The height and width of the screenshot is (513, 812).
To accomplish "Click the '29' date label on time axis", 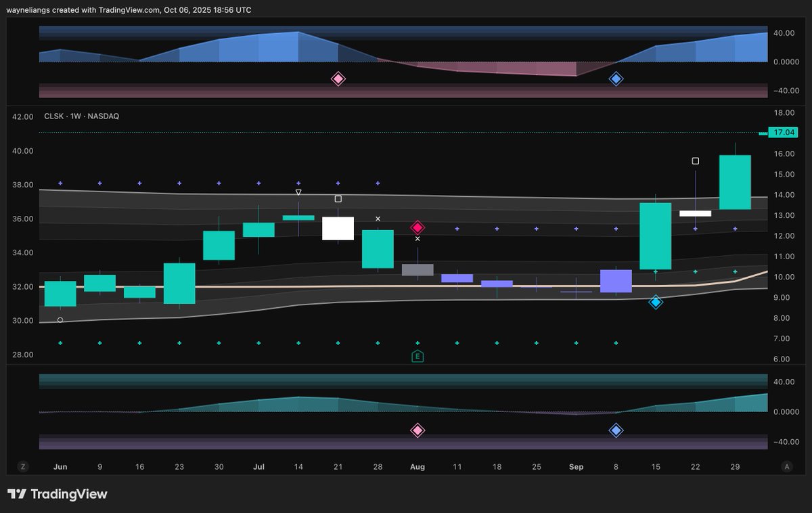I will pyautogui.click(x=735, y=467).
